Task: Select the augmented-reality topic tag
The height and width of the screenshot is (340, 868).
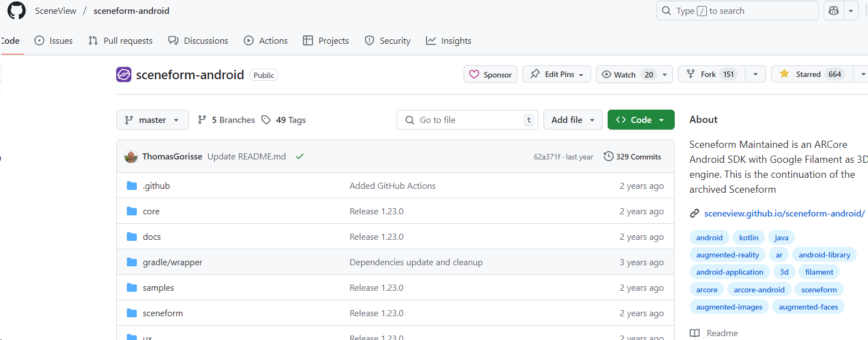Action: pos(727,255)
